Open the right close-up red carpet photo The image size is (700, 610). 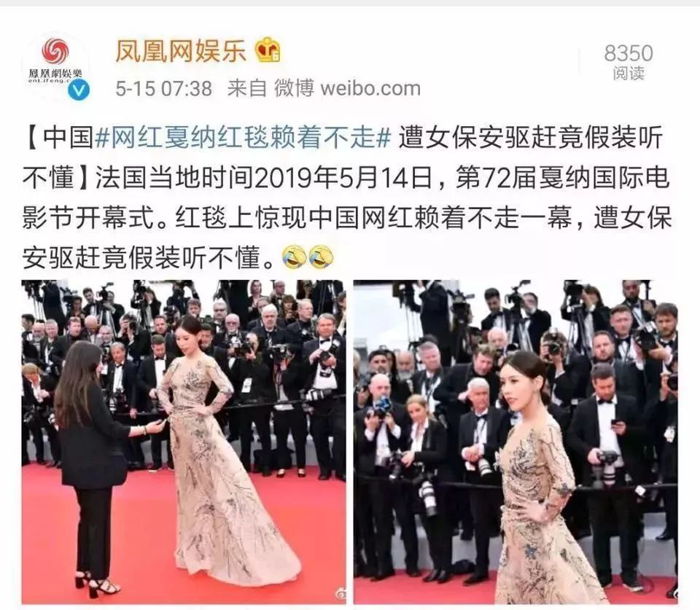[516, 442]
